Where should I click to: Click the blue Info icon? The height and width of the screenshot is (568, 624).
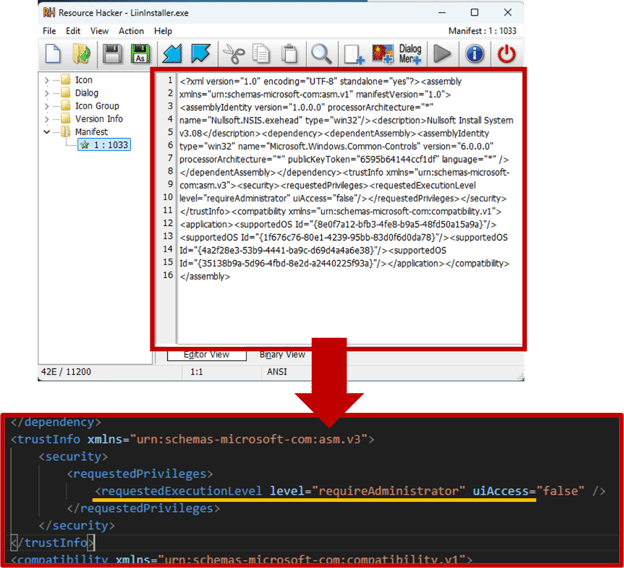[476, 54]
